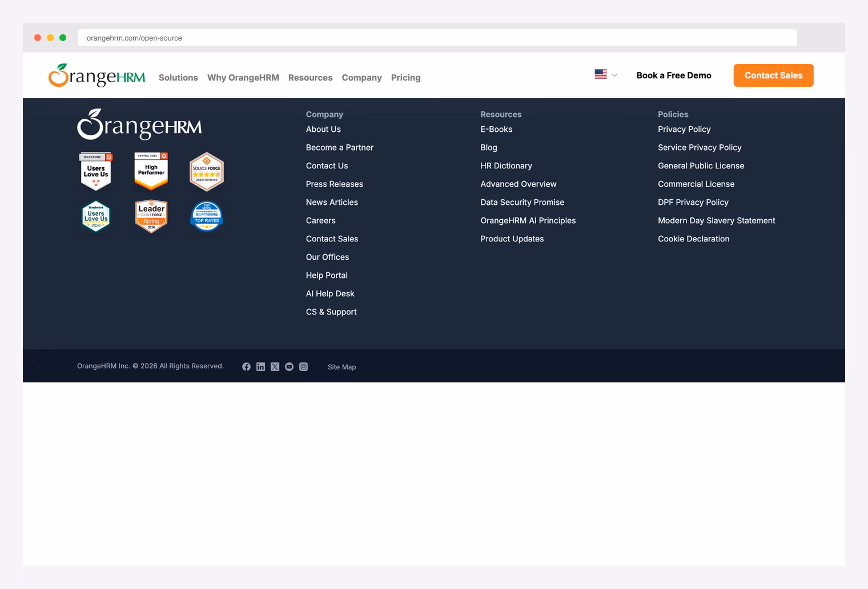This screenshot has width=868, height=589.
Task: Click the G2 Milestone Users Love Us badge
Action: pyautogui.click(x=96, y=171)
